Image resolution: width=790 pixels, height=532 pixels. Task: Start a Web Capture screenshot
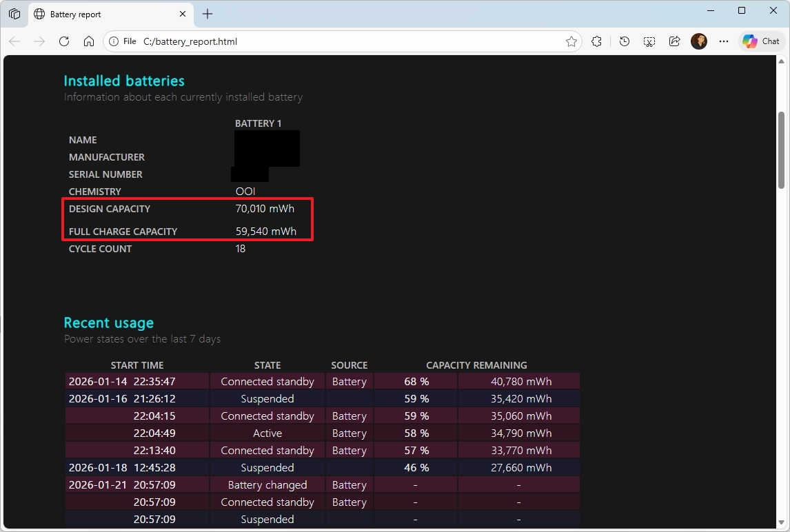pos(649,41)
